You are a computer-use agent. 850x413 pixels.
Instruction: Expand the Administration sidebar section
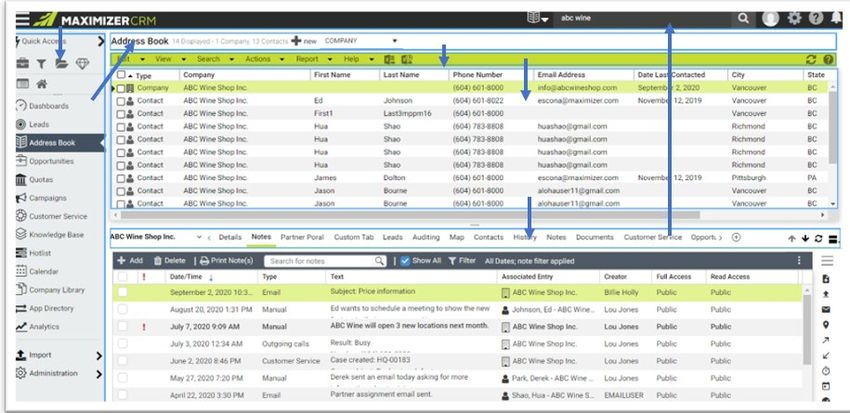pos(99,374)
